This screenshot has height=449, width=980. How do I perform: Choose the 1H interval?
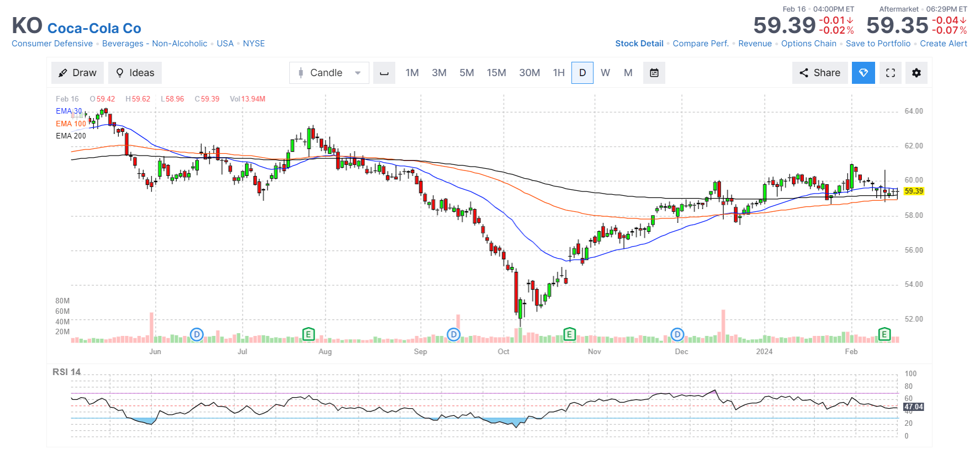[x=559, y=73]
